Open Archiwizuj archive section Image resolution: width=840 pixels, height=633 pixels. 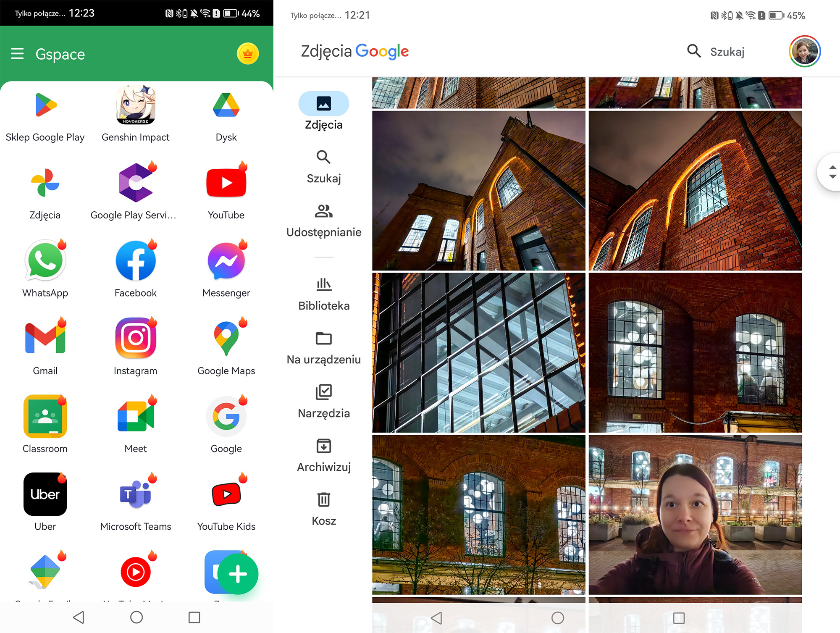tap(324, 455)
